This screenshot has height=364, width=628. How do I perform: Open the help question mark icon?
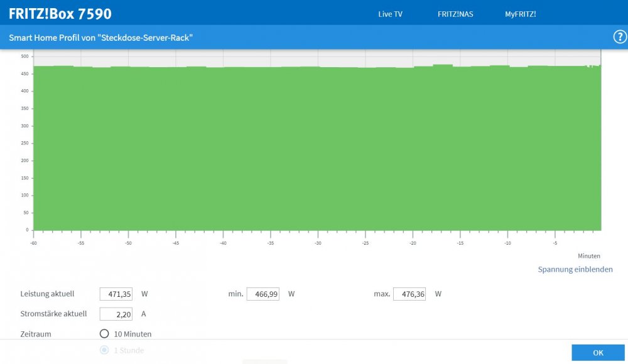(x=620, y=37)
